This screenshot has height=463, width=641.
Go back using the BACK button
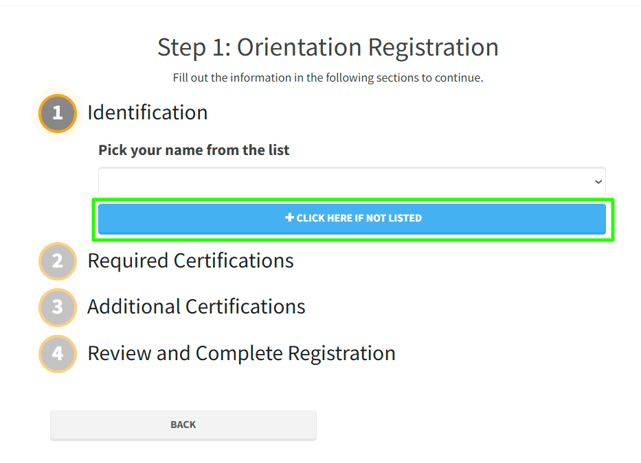tap(183, 425)
